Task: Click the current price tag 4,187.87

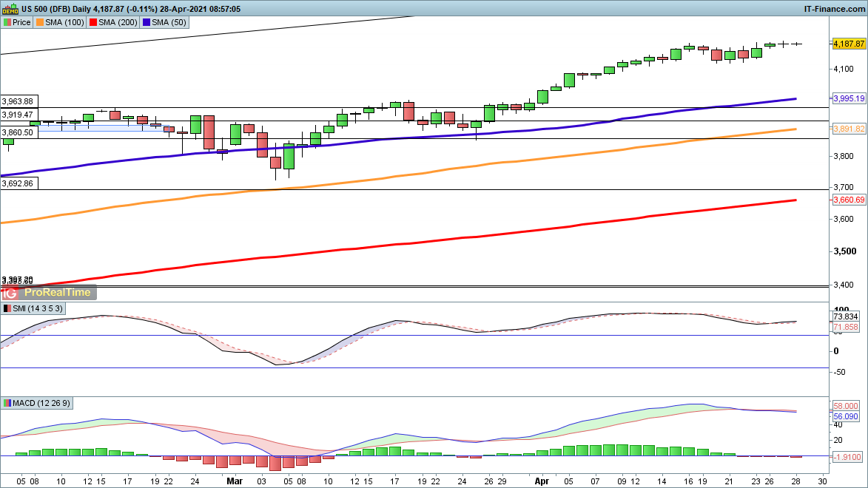Action: pos(849,44)
